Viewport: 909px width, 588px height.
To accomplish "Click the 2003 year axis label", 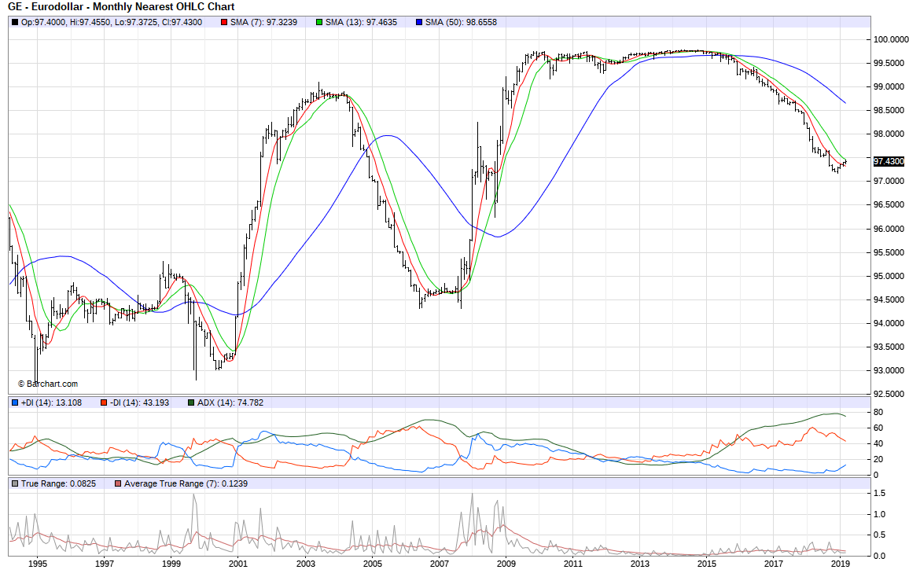I will pos(305,564).
